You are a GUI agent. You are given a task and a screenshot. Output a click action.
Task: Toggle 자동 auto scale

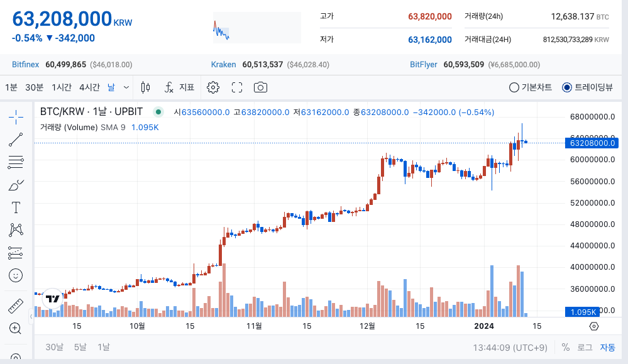pos(608,347)
